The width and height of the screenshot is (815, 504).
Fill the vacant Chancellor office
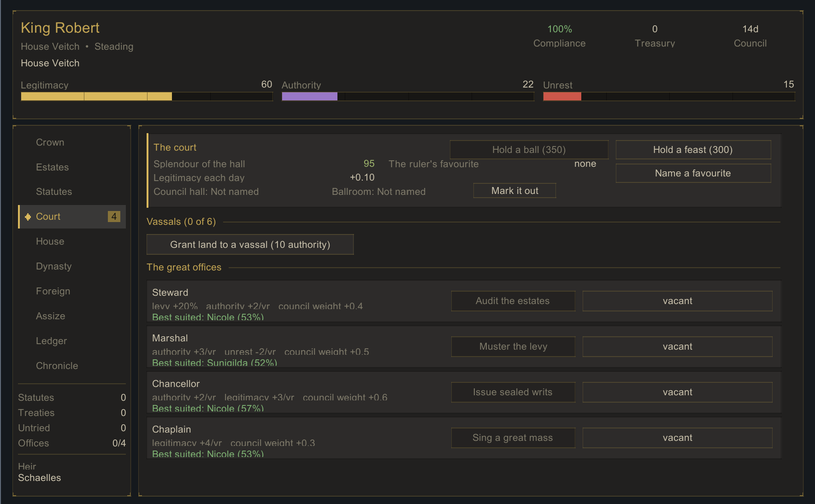677,392
